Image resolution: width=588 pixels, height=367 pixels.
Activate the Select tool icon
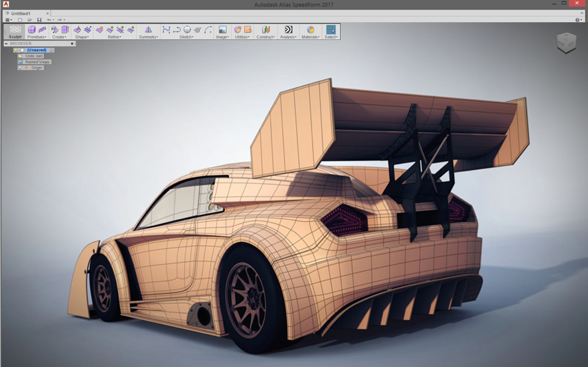pyautogui.click(x=331, y=30)
